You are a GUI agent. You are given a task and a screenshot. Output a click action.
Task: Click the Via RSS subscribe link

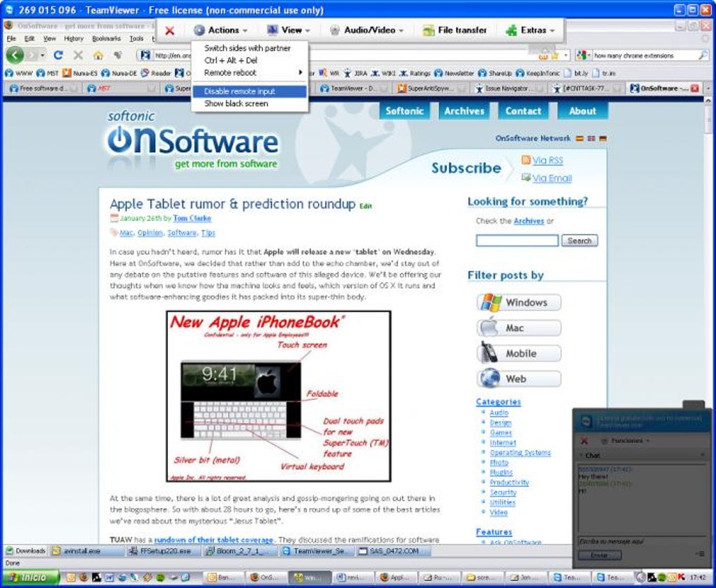(548, 160)
